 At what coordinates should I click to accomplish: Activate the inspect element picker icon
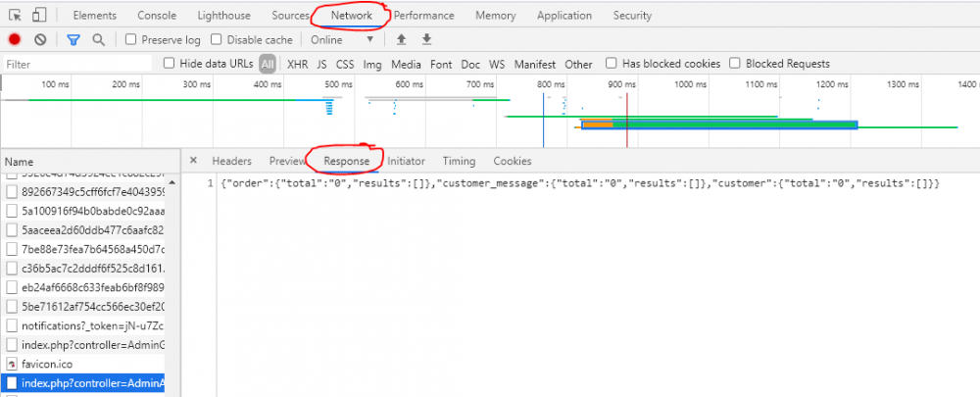pyautogui.click(x=15, y=15)
